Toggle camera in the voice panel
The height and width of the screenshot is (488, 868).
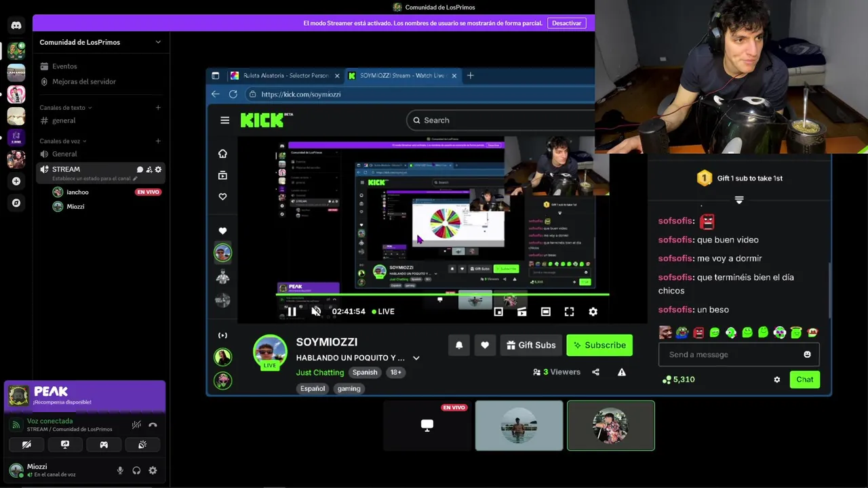(26, 445)
